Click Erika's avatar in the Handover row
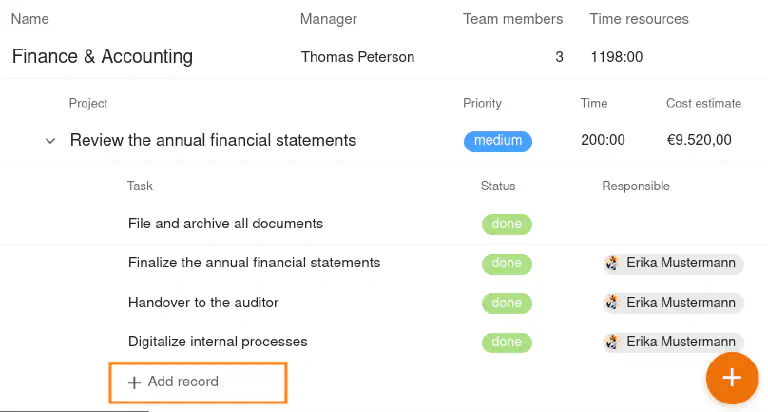 [613, 303]
